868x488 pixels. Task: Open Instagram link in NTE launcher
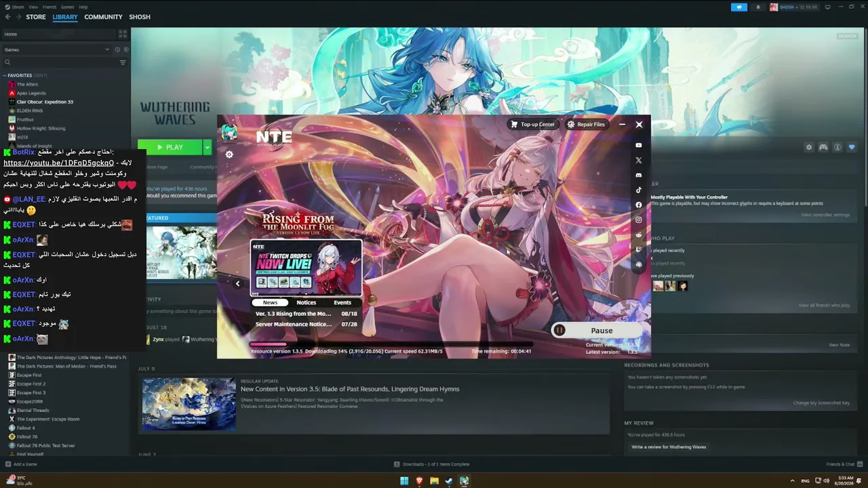pyautogui.click(x=638, y=220)
